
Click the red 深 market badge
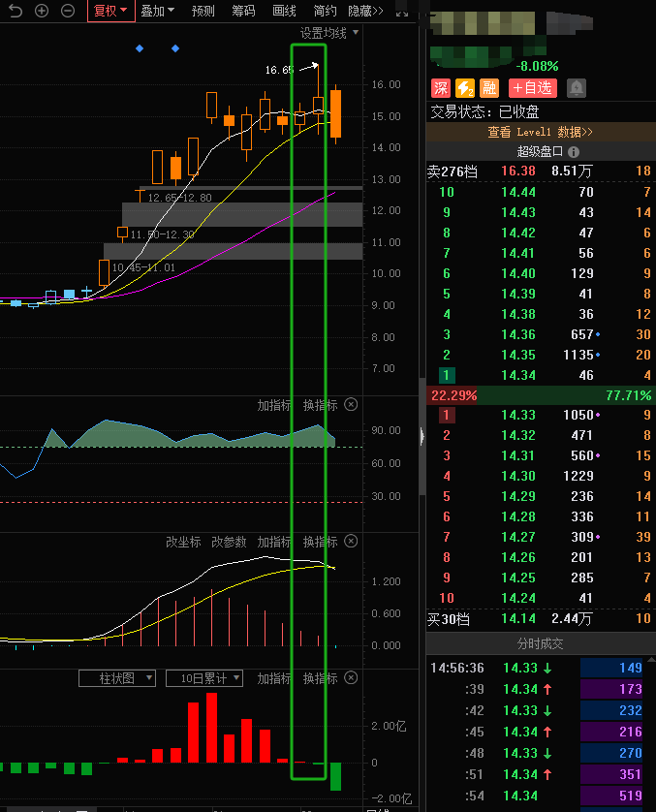(441, 89)
